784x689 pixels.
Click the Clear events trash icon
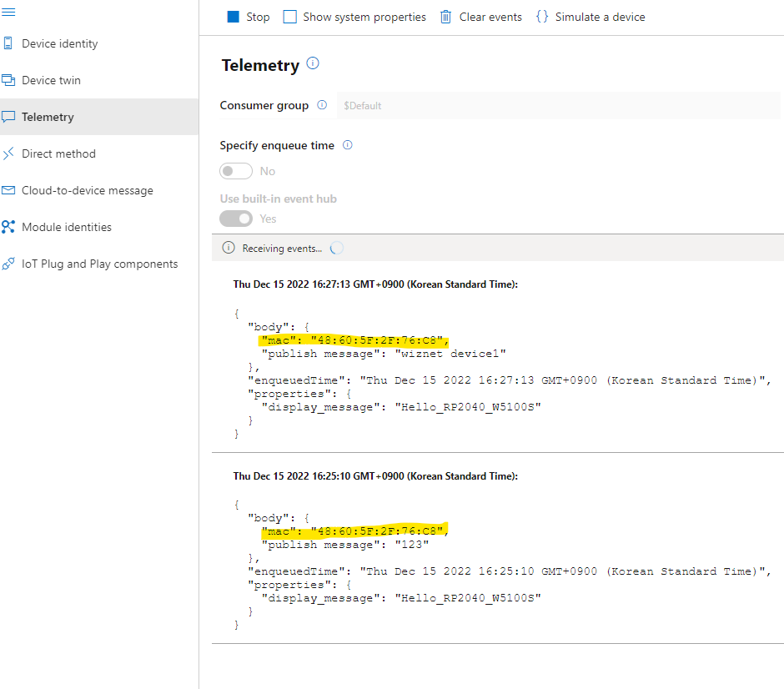pos(445,17)
